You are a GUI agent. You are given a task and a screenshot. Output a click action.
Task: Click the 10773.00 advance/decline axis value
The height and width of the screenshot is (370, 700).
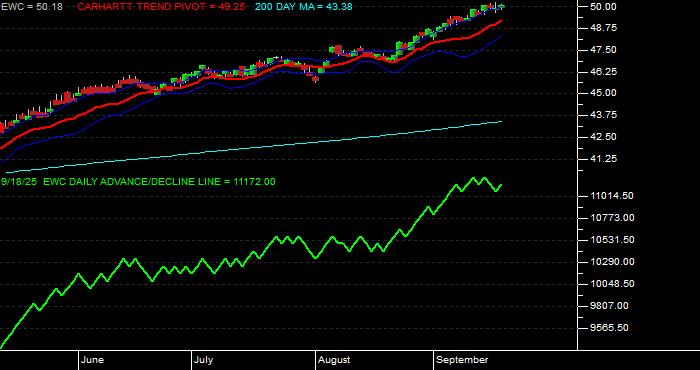click(612, 218)
